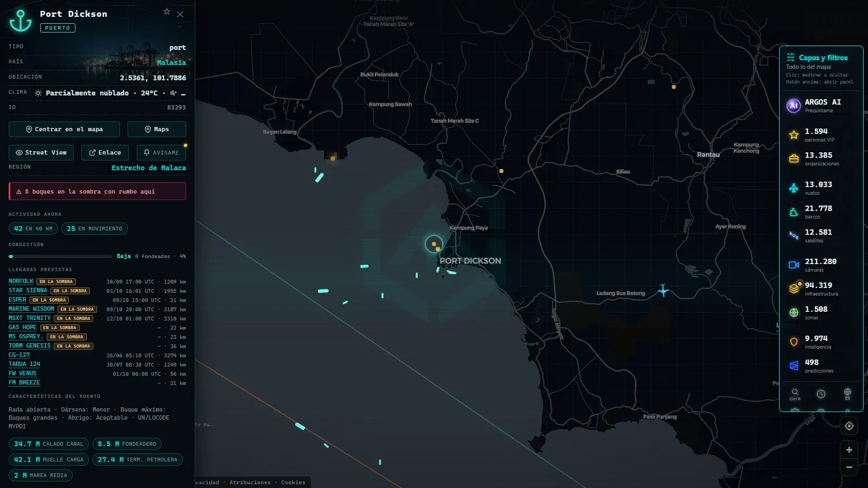This screenshot has height=488, width=868.
Task: Toggle the organizaciones briefcase layer
Action: [794, 159]
